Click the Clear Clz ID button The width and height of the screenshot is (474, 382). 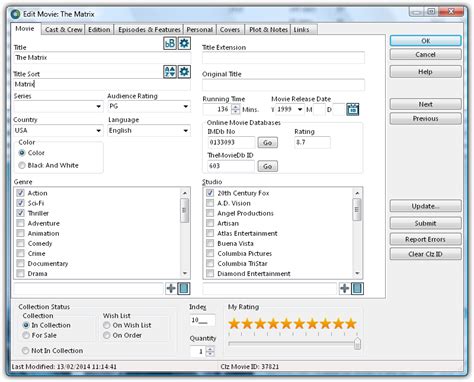(426, 254)
